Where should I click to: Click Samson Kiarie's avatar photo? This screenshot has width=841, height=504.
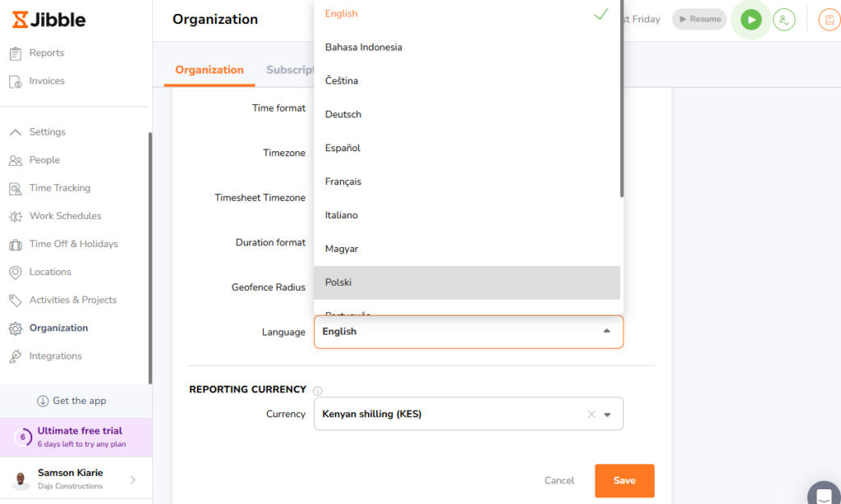click(21, 480)
